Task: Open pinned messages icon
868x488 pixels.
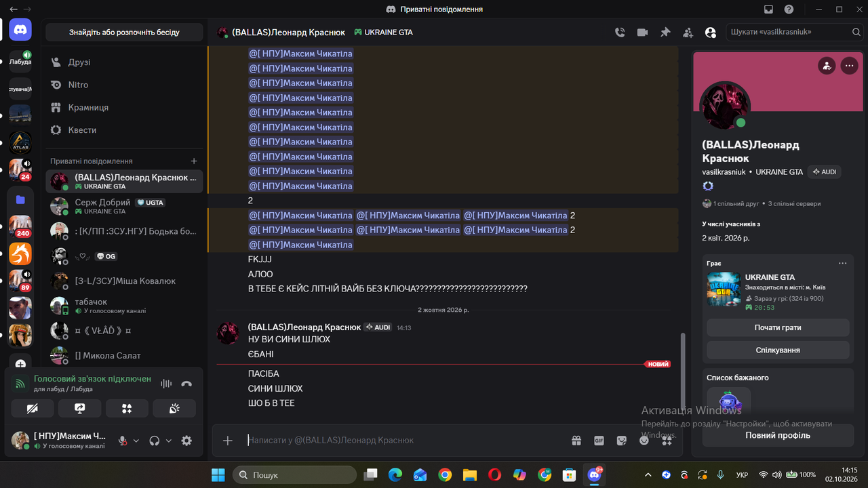Action: 665,32
